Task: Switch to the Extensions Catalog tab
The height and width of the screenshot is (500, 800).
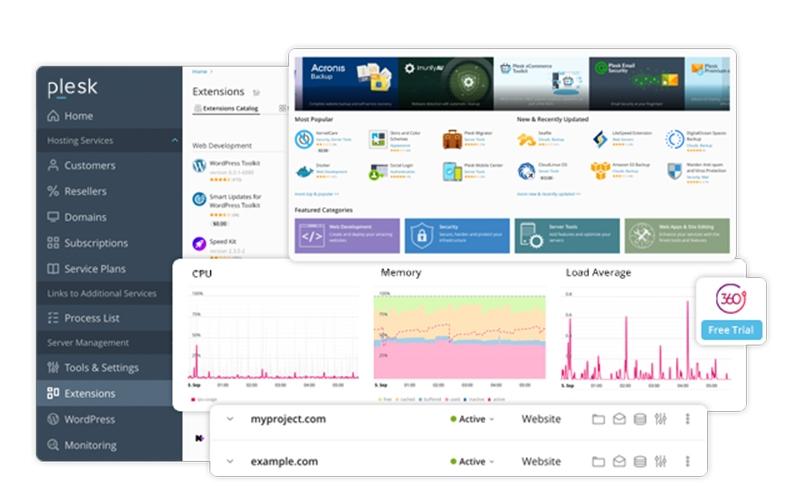Action: (227, 108)
